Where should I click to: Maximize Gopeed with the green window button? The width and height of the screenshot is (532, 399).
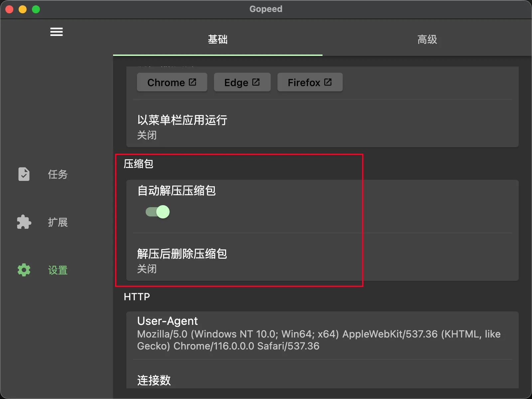(36, 9)
